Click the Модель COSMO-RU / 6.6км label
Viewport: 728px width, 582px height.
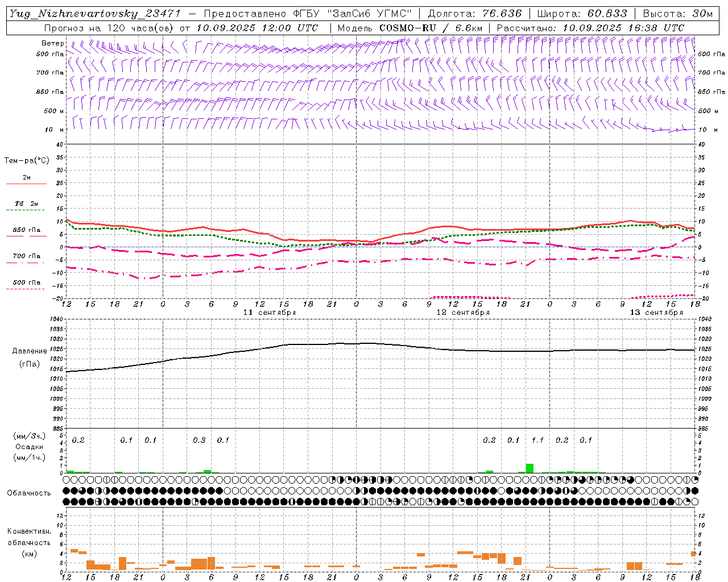tap(410, 28)
